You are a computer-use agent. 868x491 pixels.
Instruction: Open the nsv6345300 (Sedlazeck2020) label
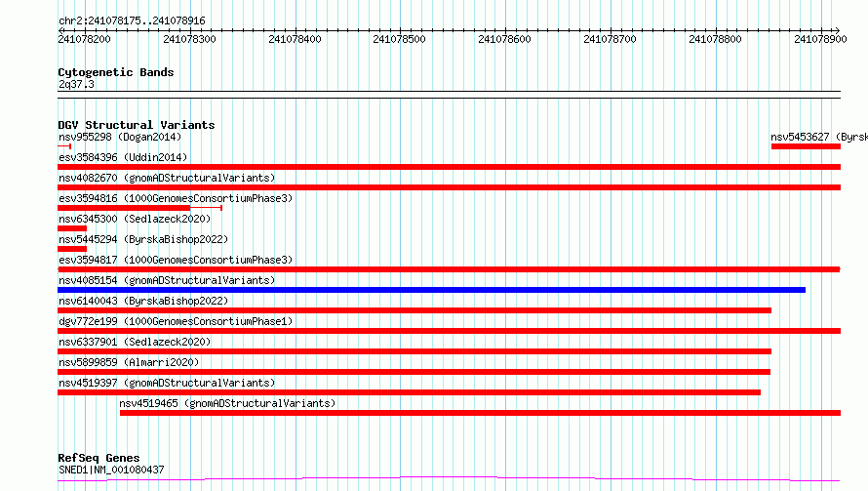click(x=135, y=219)
